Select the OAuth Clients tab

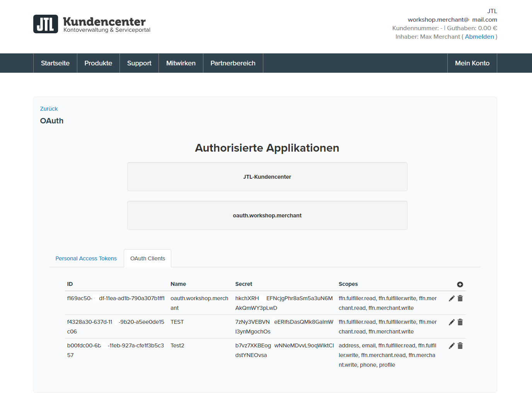point(148,258)
